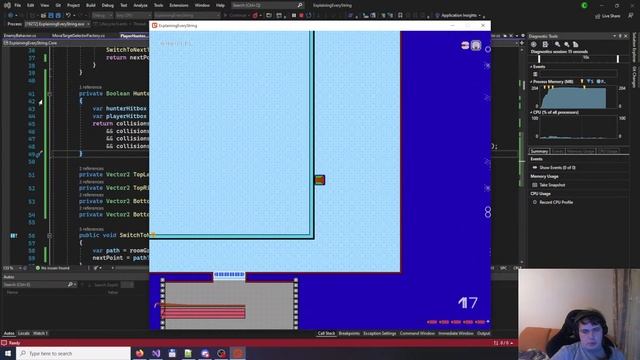Open the Debug menu
The height and width of the screenshot is (360, 640).
(108, 5)
